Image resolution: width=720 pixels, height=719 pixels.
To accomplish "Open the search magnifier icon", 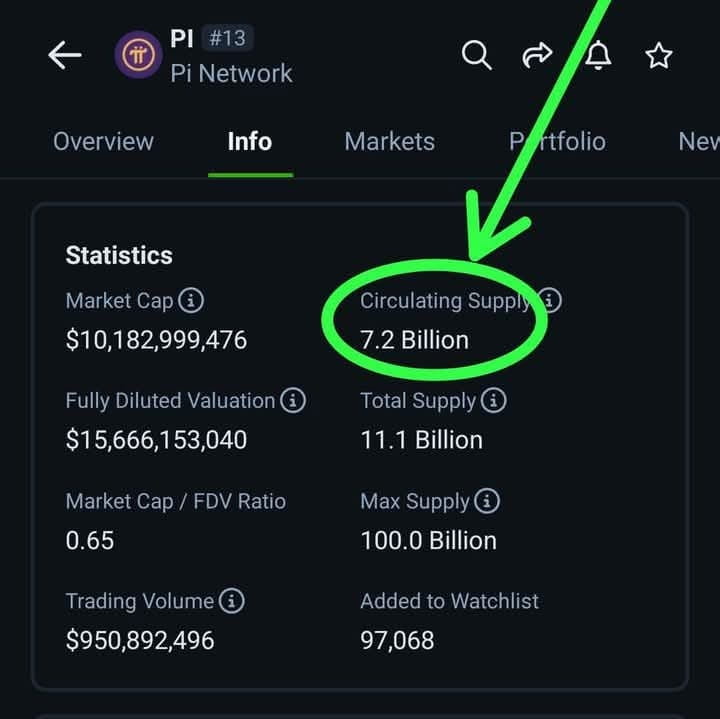I will click(x=477, y=55).
